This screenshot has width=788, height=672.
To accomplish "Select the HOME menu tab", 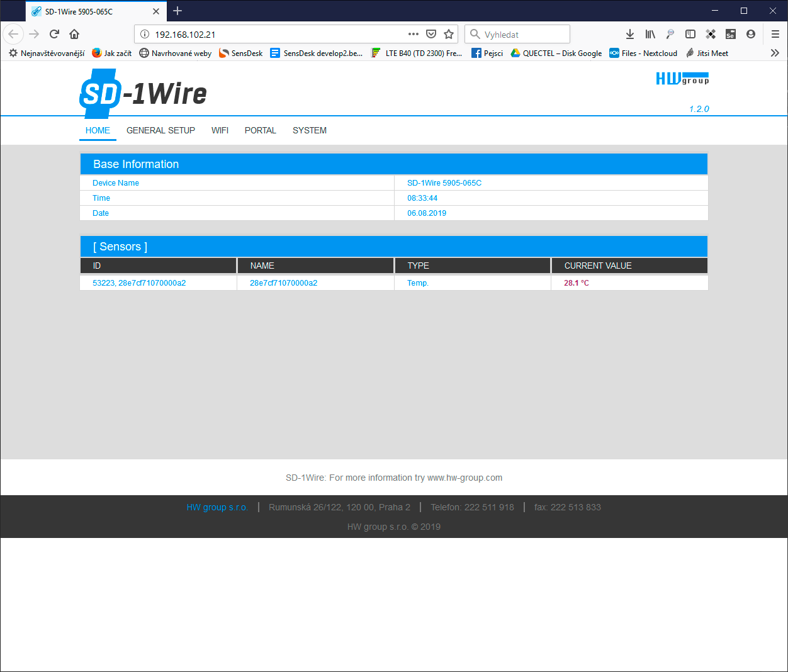I will point(98,130).
